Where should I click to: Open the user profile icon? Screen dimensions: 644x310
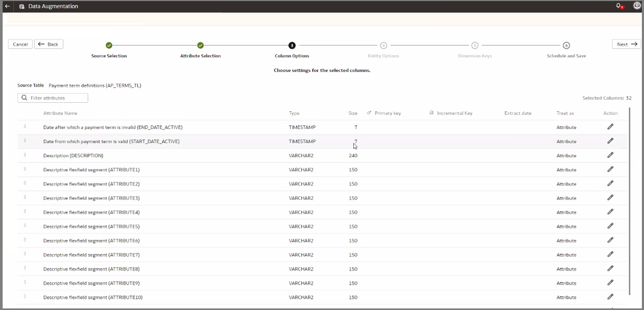click(x=637, y=6)
